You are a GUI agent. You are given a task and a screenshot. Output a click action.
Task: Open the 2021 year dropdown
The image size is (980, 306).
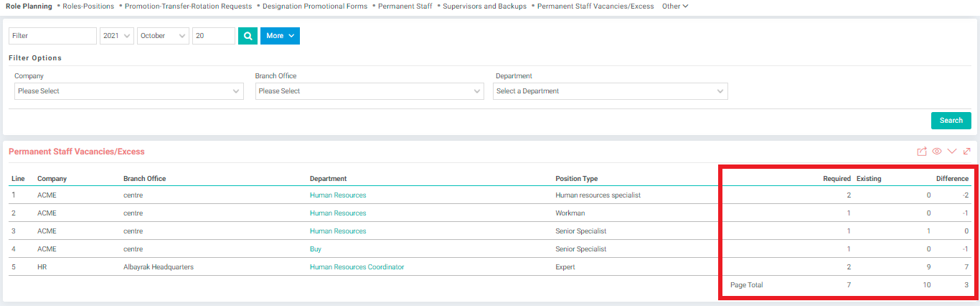(117, 36)
